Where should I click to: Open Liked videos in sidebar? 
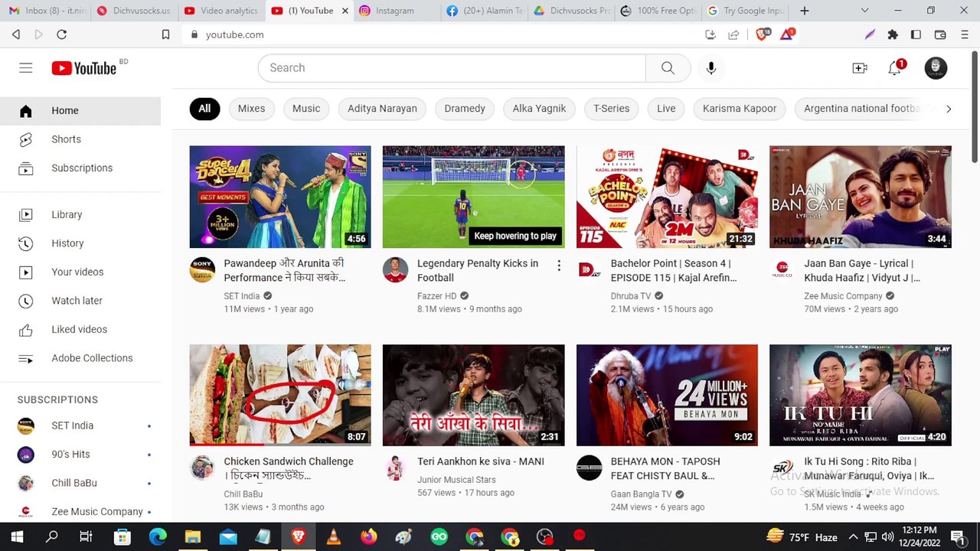click(x=80, y=330)
